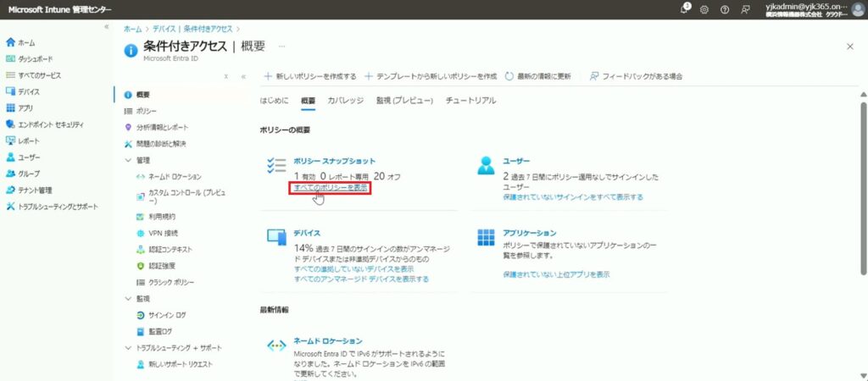Open the feedback icon in top bar
The image size is (868, 381).
point(745,9)
